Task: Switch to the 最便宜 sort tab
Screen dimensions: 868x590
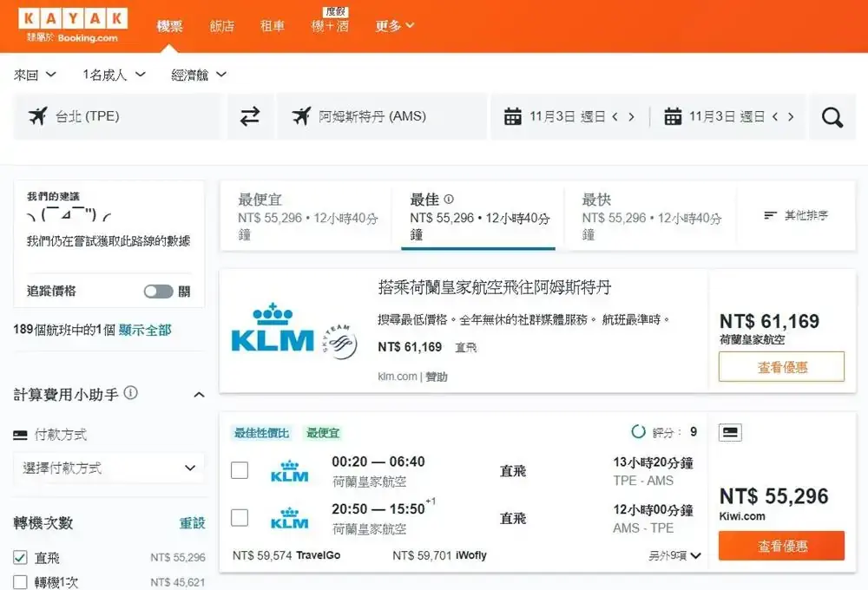Action: (x=308, y=216)
